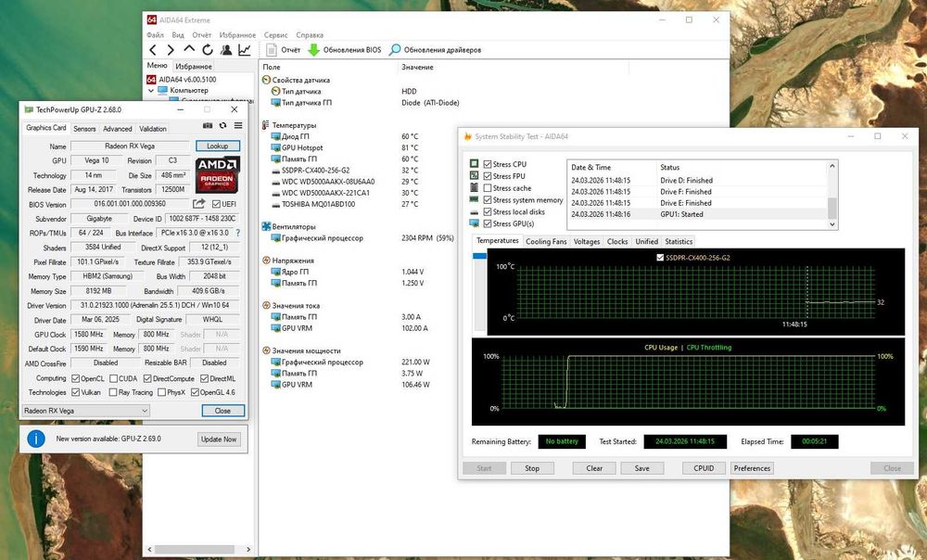This screenshot has height=560, width=927.
Task: Open Обновления драйверов search icon
Action: click(x=395, y=50)
